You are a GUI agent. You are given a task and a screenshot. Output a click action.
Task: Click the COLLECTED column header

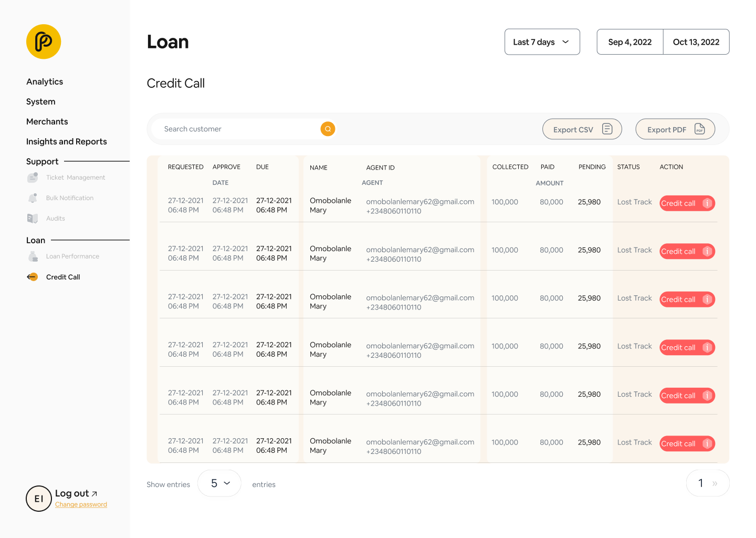point(510,167)
